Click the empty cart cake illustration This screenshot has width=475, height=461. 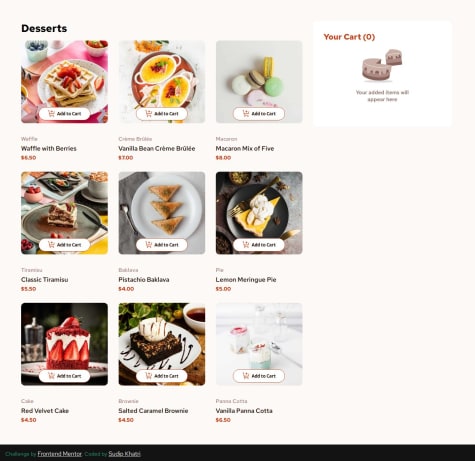(382, 66)
